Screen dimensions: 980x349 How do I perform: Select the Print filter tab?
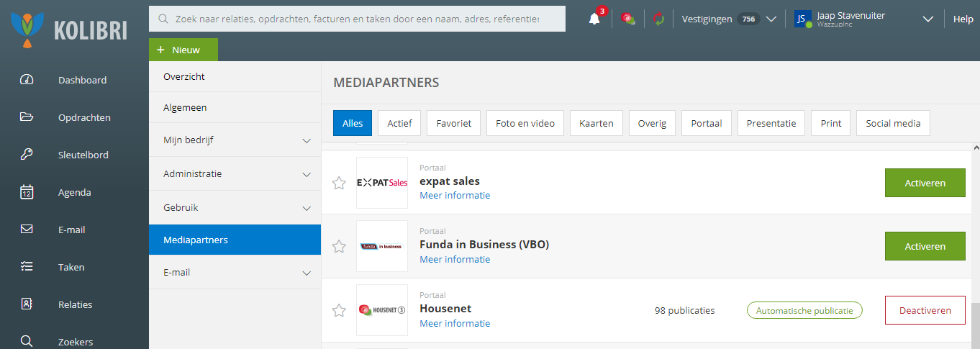click(x=831, y=123)
